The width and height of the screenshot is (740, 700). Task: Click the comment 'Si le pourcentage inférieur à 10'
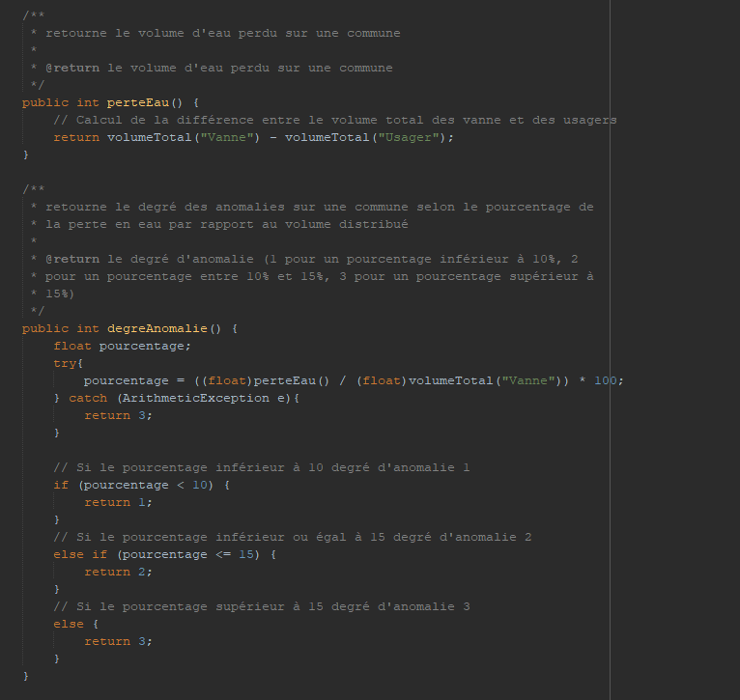tap(262, 467)
